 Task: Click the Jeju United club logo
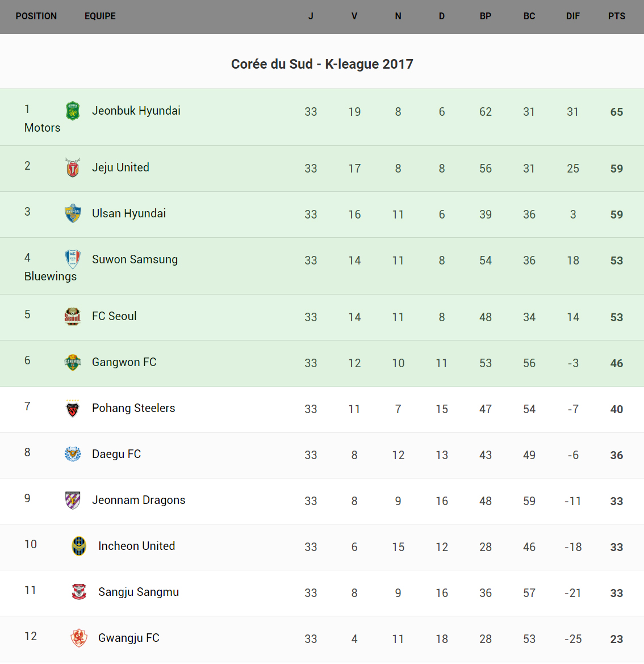[73, 167]
